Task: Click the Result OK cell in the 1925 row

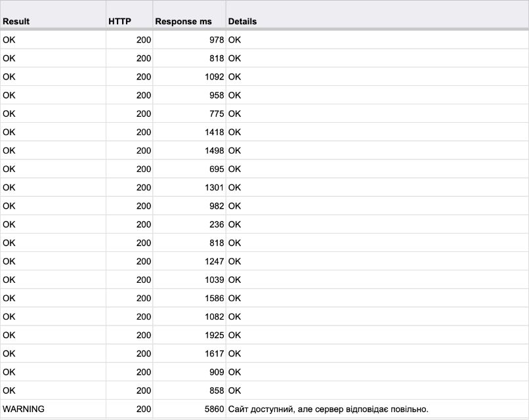Action: [53, 335]
